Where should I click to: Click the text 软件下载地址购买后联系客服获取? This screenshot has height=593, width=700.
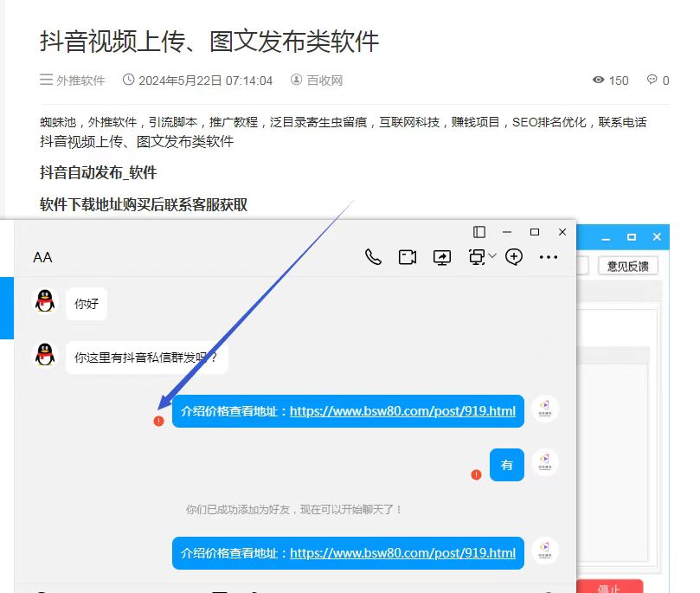[x=144, y=204]
